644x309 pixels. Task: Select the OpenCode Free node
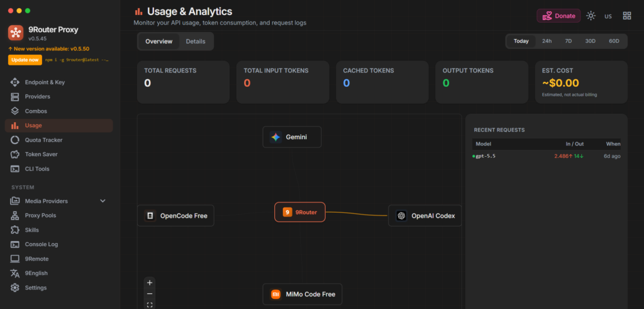pos(176,216)
